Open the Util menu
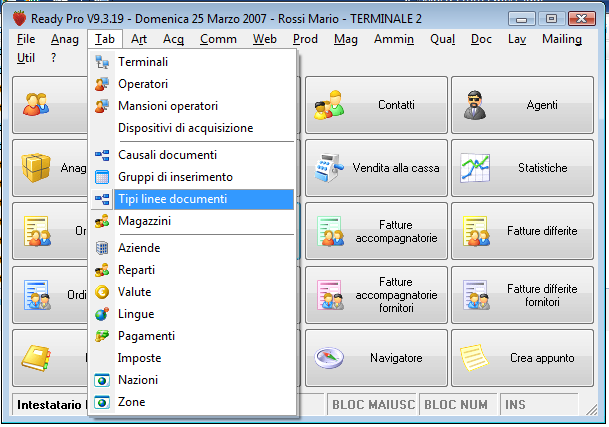Image resolution: width=609 pixels, height=427 pixels. (x=26, y=58)
